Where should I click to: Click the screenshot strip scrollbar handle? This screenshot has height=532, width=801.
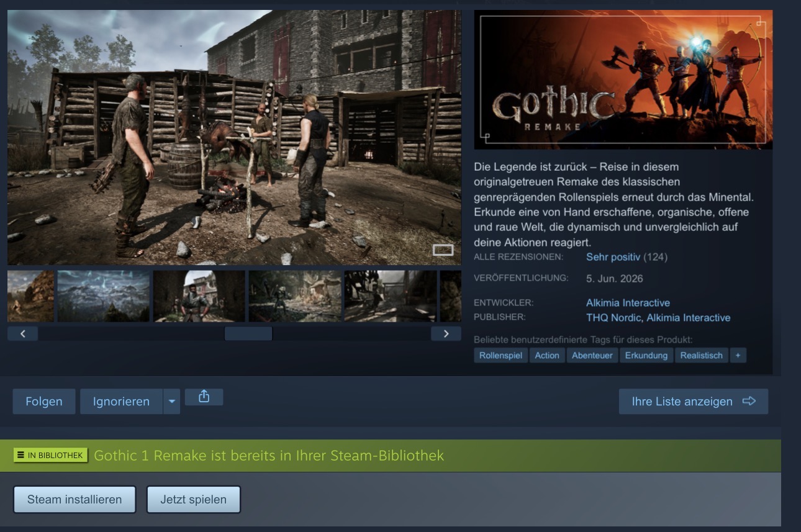[x=248, y=333]
